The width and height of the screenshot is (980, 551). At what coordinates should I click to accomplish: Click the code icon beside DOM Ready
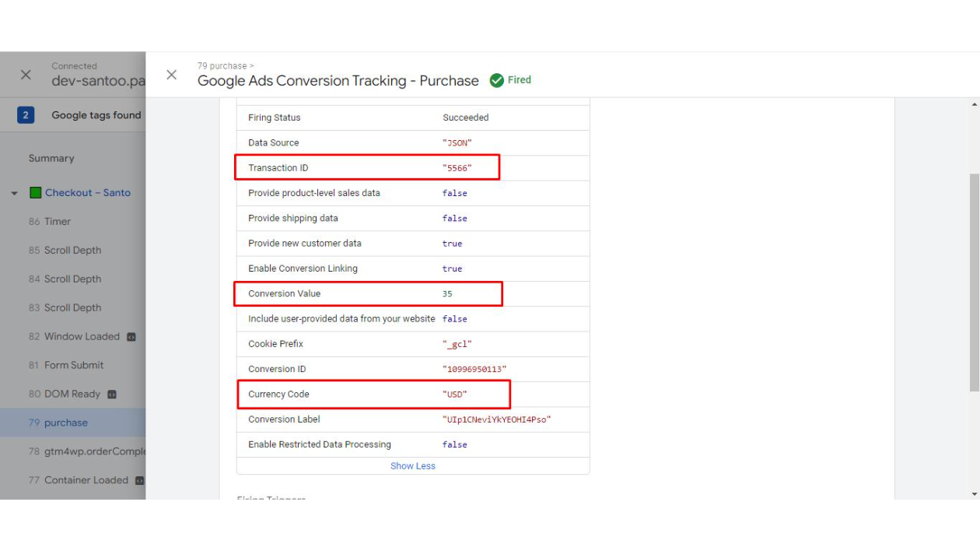tap(112, 395)
